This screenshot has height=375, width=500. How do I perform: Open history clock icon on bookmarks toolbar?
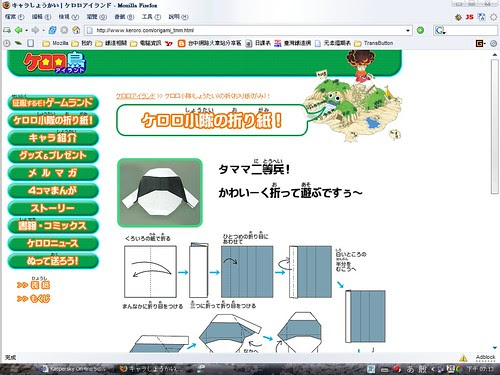[7, 43]
